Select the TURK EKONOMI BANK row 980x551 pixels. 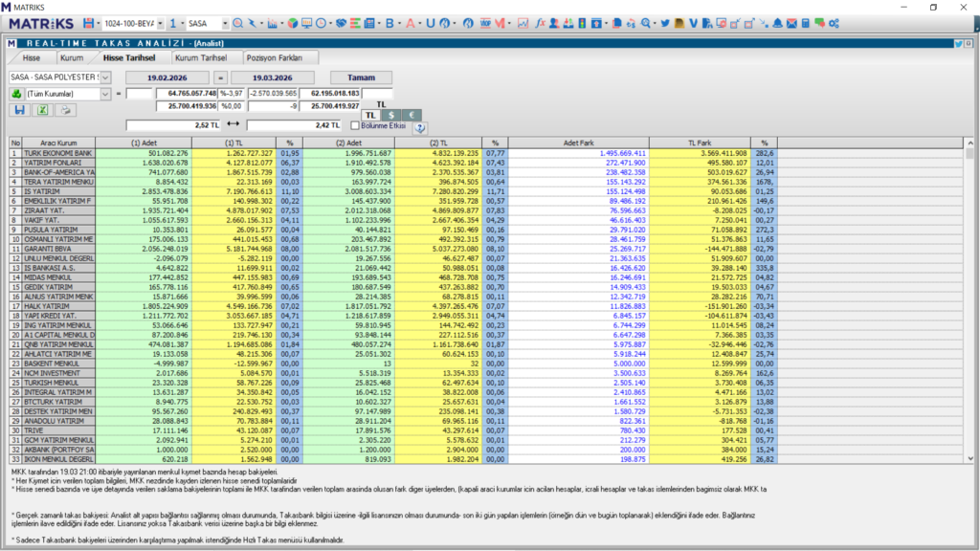click(x=392, y=153)
